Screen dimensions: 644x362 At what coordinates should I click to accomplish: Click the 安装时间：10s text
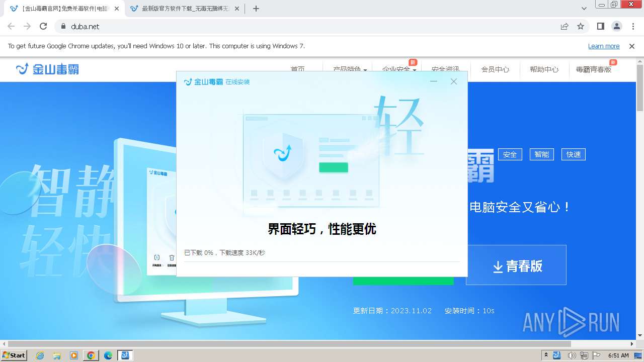coord(469,311)
